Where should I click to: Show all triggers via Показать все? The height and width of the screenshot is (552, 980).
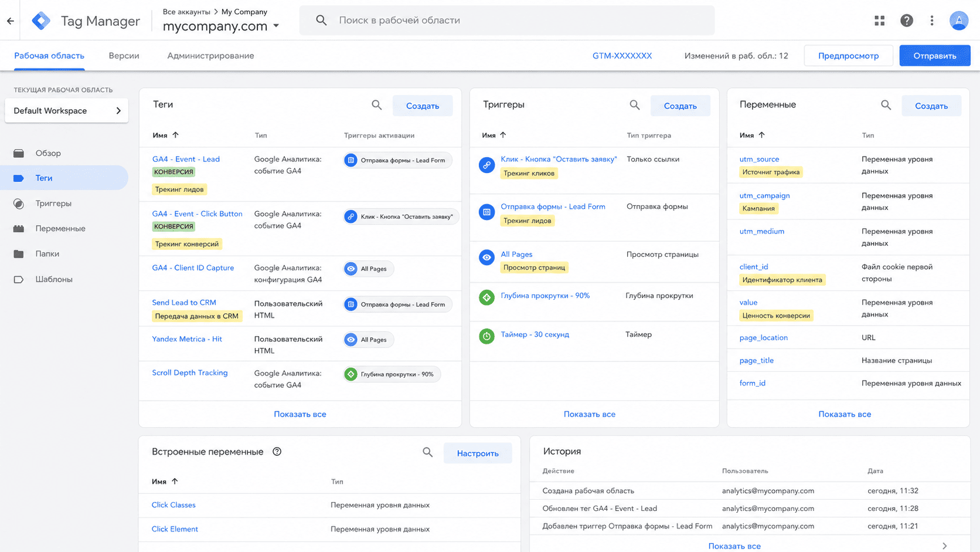590,414
